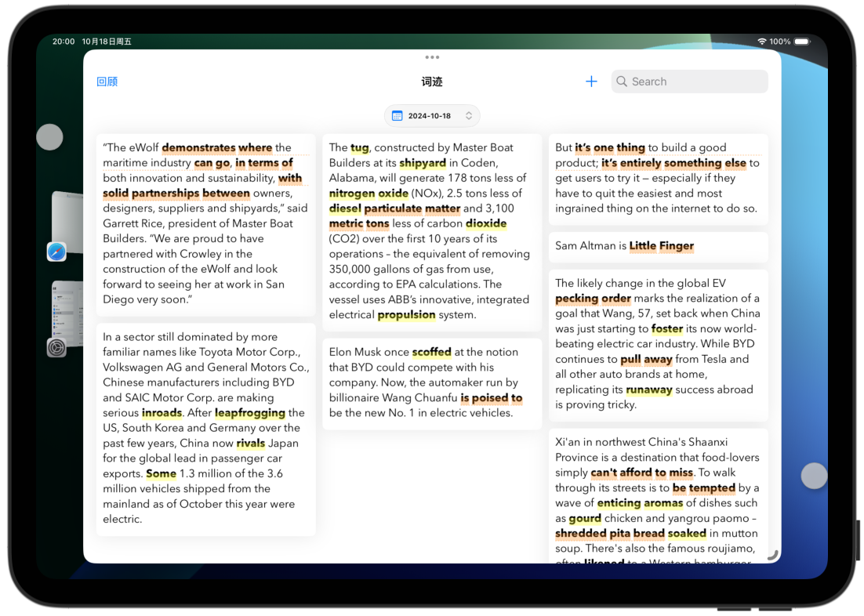
Task: Tap the 回顾 review button
Action: click(x=107, y=82)
